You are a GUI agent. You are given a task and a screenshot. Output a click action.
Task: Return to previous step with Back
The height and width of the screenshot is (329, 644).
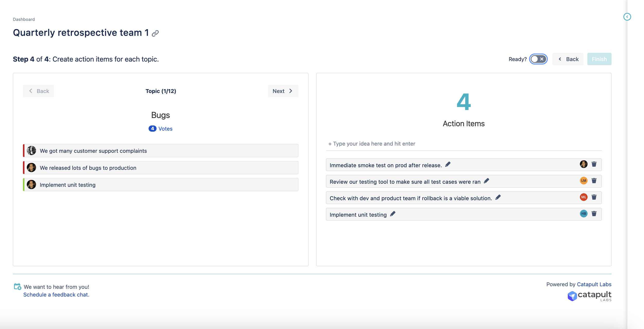[x=568, y=59]
